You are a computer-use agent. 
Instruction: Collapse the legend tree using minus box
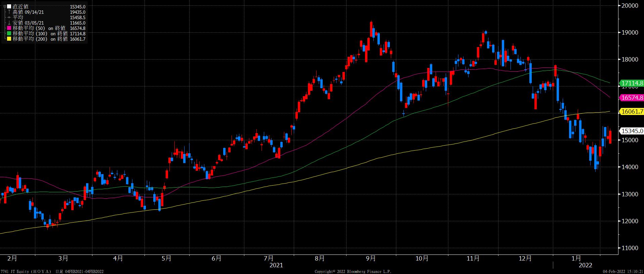[x=5, y=7]
